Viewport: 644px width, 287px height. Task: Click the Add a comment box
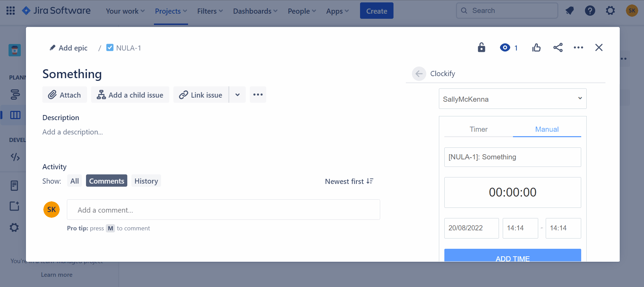(224, 210)
